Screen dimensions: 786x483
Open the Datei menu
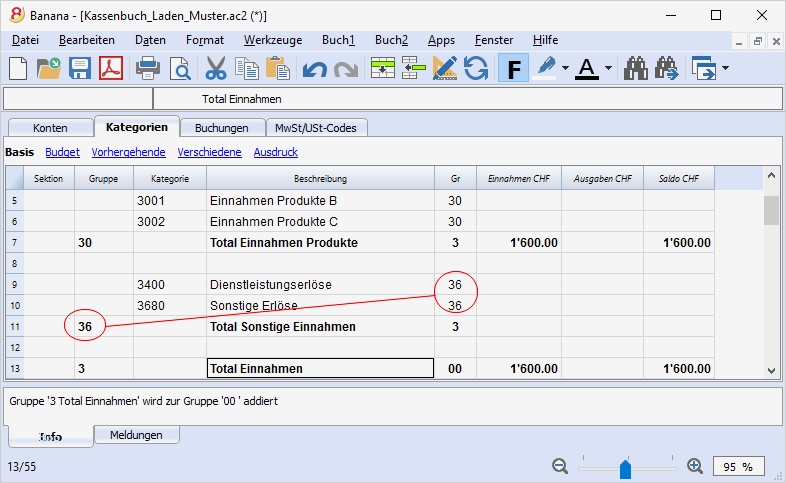tap(26, 40)
